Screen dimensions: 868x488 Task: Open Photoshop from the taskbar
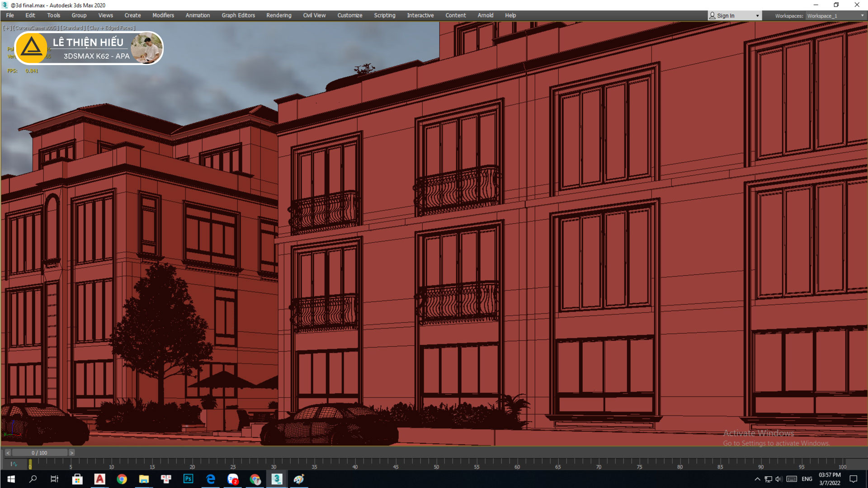(x=188, y=479)
